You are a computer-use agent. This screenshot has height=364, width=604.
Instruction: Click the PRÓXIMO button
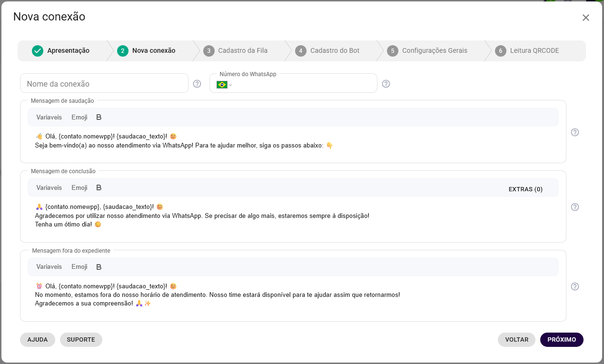(562, 340)
